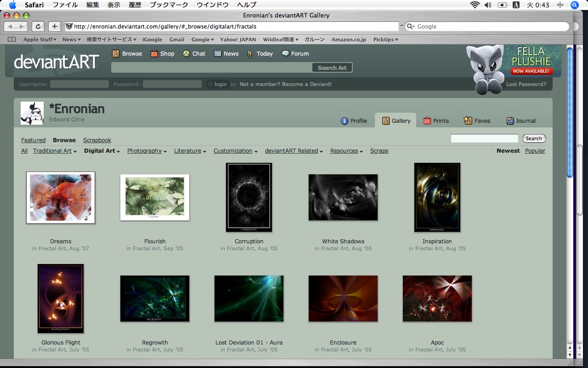
Task: Open Apple Stuff bookmarks folder dropdown
Action: tap(40, 40)
